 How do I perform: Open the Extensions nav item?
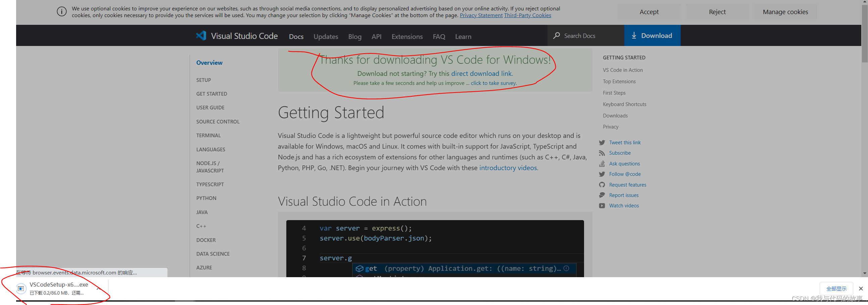point(407,36)
